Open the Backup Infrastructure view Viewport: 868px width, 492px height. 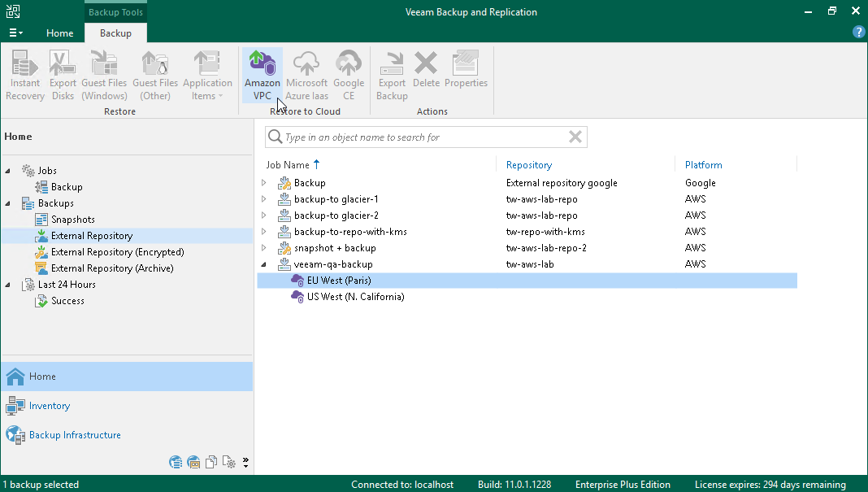coord(75,435)
